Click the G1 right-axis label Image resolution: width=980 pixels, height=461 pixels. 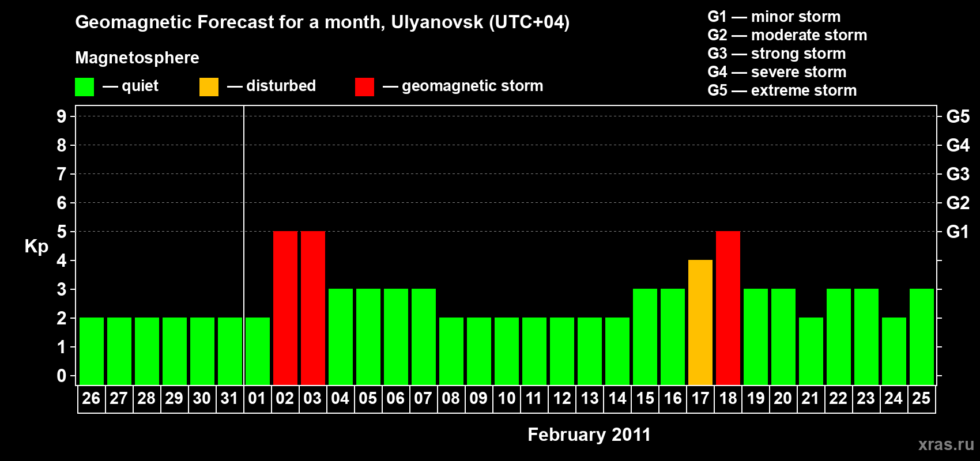pos(958,232)
